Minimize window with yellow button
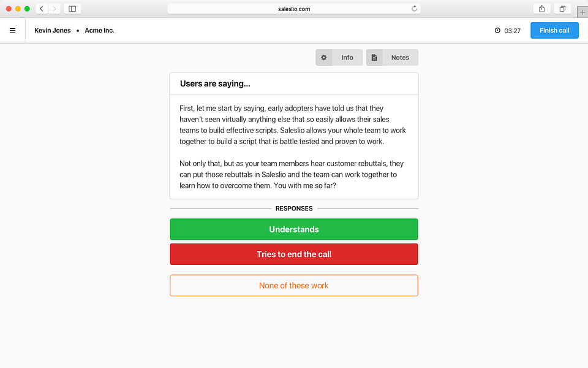The height and width of the screenshot is (368, 588). [x=18, y=9]
